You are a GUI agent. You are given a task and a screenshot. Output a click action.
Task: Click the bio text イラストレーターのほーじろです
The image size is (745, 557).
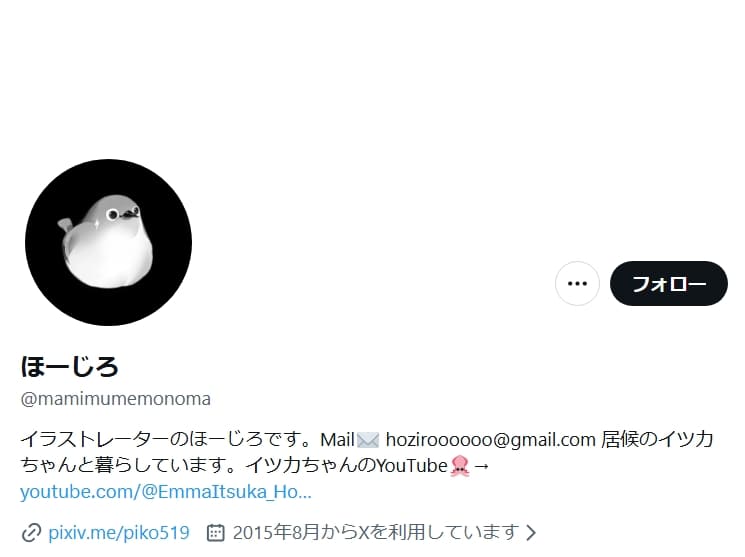coord(160,439)
